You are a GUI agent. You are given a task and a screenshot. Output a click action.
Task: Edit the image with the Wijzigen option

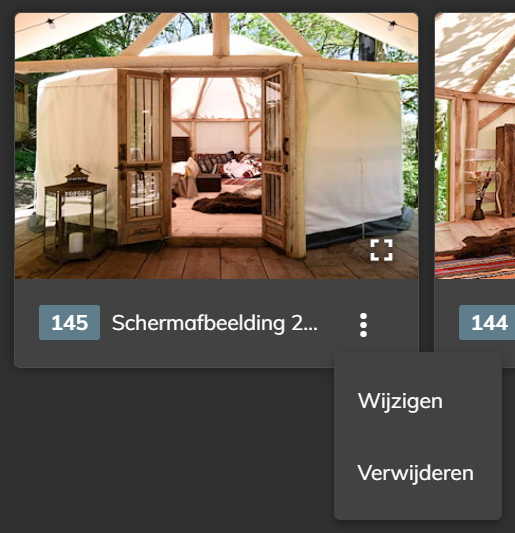point(400,401)
